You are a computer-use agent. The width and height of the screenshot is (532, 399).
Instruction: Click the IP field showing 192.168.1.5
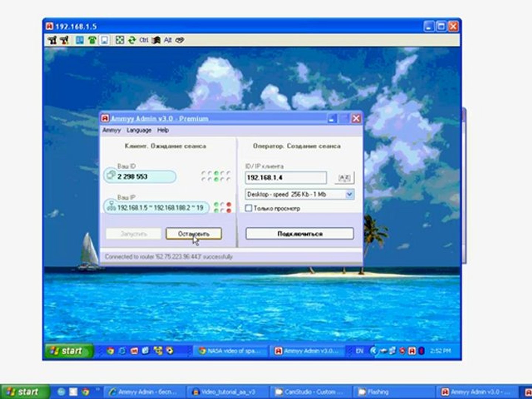click(156, 208)
